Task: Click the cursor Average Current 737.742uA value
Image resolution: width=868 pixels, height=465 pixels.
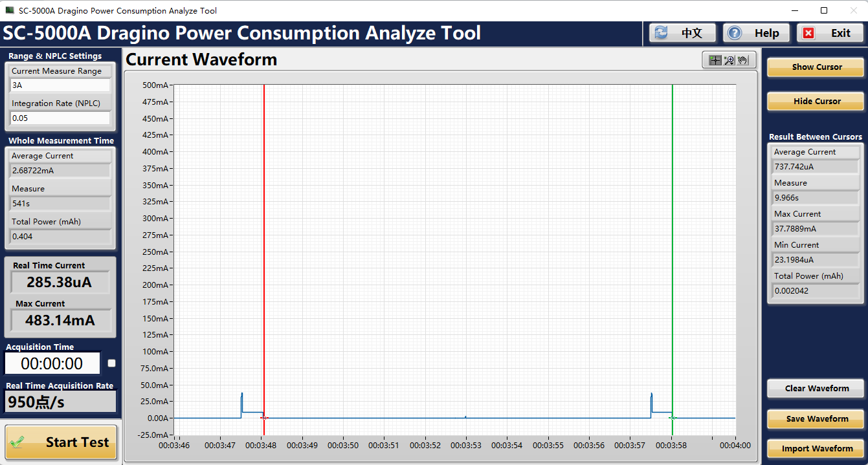Action: pyautogui.click(x=816, y=167)
